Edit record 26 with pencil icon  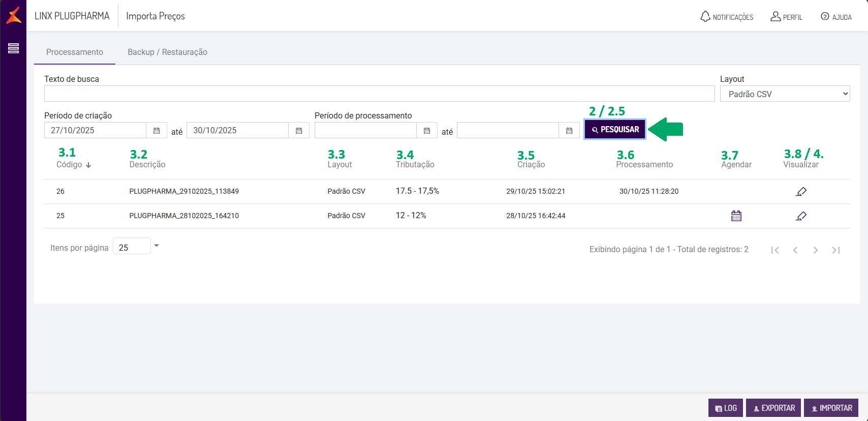coord(801,192)
